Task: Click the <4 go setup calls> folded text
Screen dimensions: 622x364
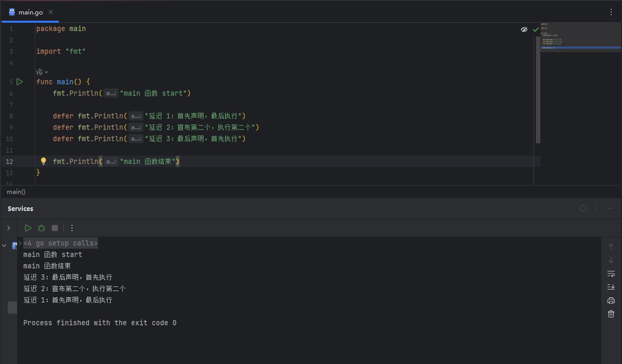Action: (x=61, y=243)
